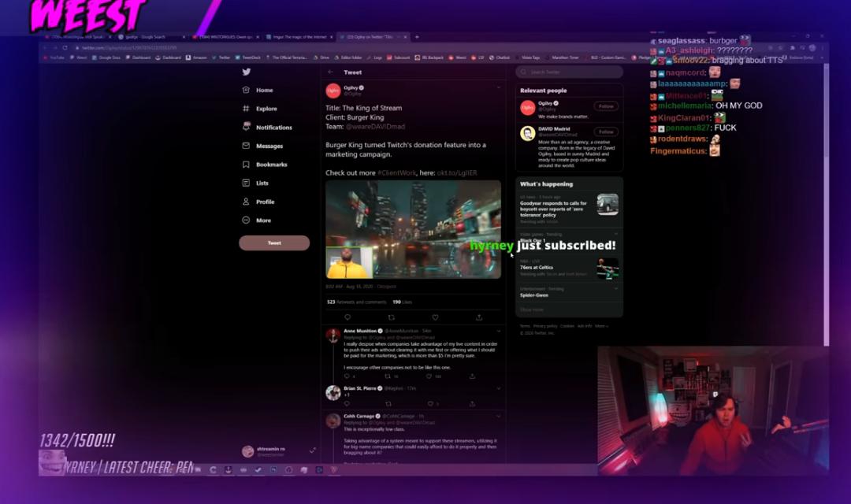Like Brian St. Pierre's tweet
This screenshot has width=851, height=504.
(x=430, y=404)
